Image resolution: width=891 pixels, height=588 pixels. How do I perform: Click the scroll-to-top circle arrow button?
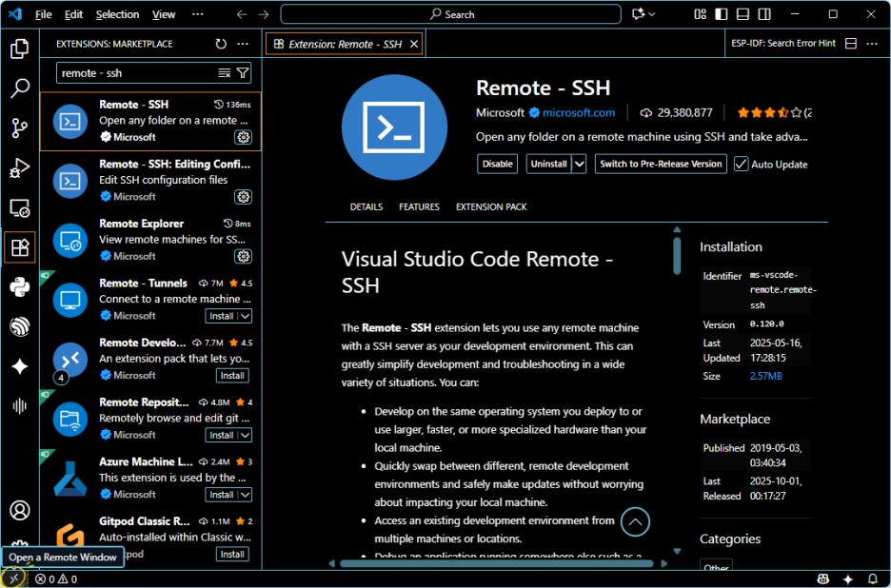635,522
